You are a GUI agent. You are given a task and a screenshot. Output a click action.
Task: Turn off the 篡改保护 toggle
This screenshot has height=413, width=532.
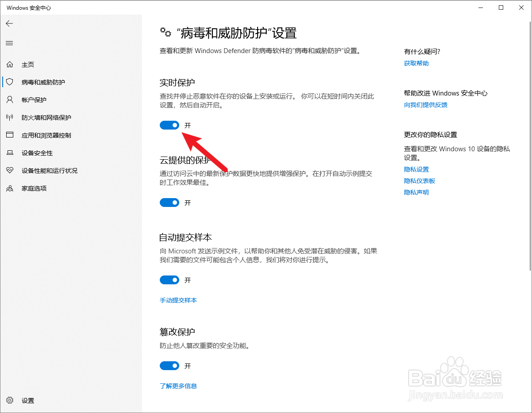tap(170, 366)
